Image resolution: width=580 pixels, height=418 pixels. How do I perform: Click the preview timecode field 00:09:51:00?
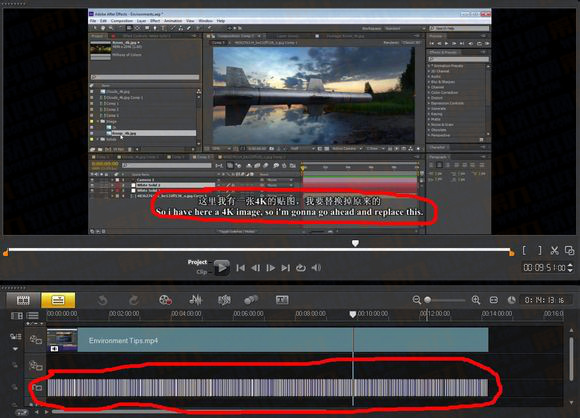[x=544, y=267]
